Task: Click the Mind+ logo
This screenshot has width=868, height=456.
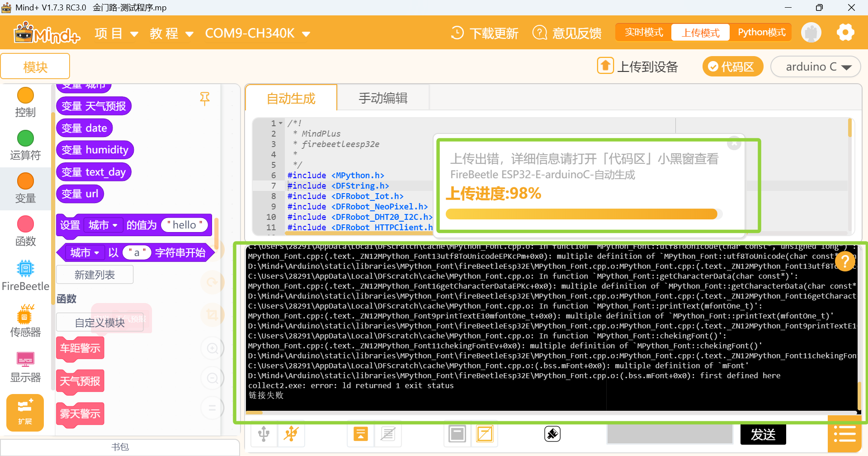Action: 47,33
